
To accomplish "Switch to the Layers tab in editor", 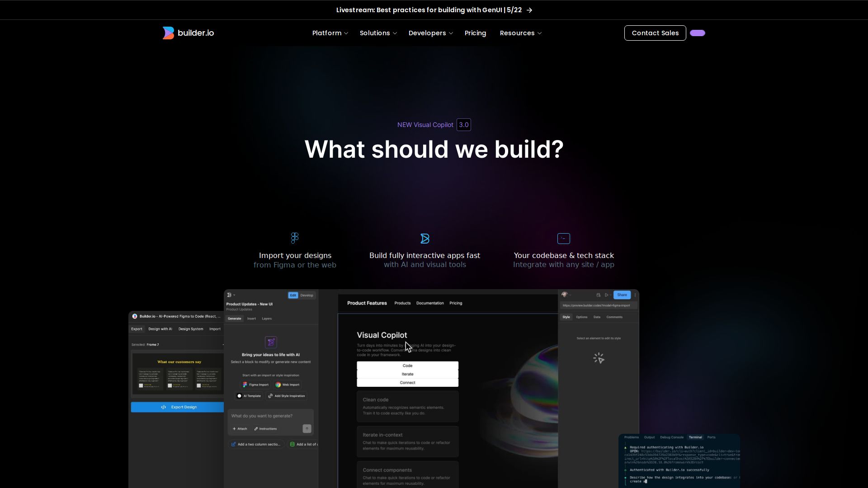I will pos(267,319).
